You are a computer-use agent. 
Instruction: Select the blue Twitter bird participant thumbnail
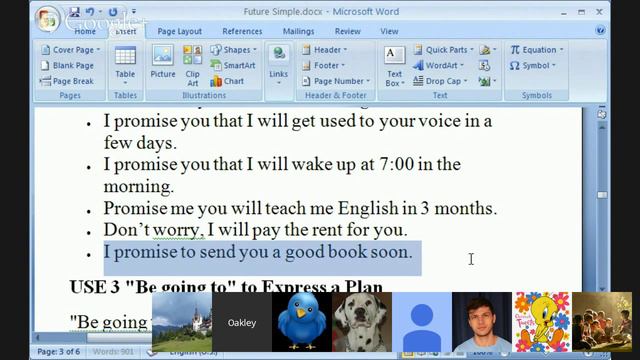[302, 322]
